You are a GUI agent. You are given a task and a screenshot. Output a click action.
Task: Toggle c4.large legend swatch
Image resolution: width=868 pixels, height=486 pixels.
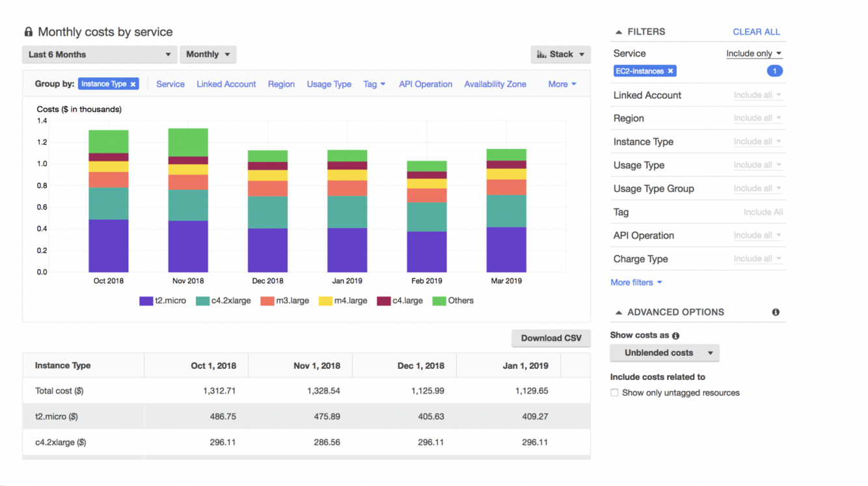(x=383, y=301)
